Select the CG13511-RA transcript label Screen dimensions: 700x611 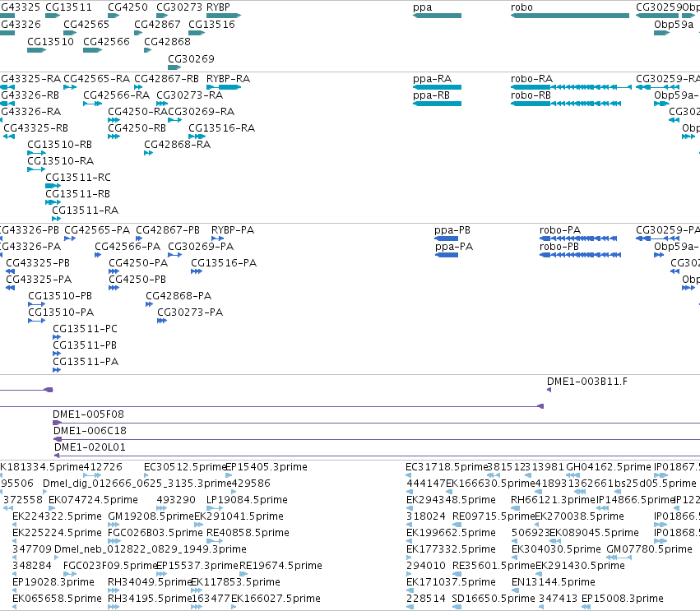coord(86,211)
